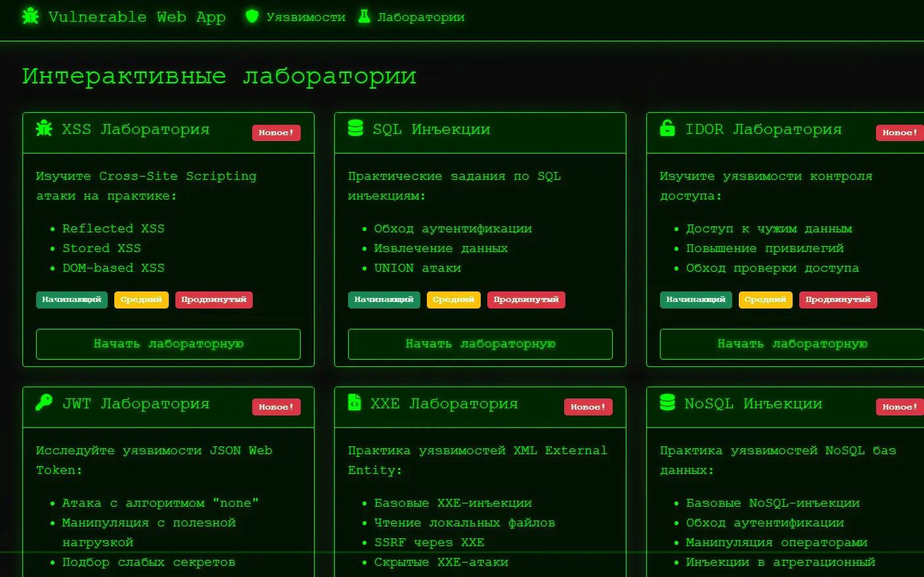Click the unlock icon on IDOR Лаборатория card
924x577 pixels.
tap(667, 128)
